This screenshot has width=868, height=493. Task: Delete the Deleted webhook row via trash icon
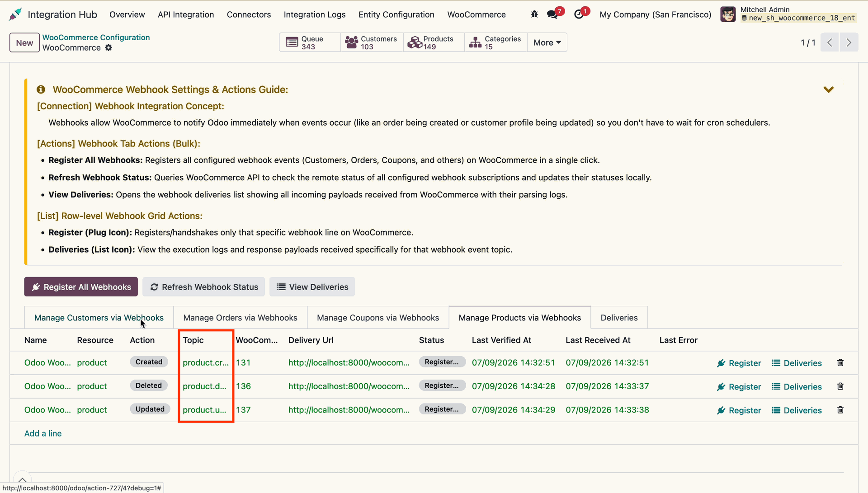840,386
